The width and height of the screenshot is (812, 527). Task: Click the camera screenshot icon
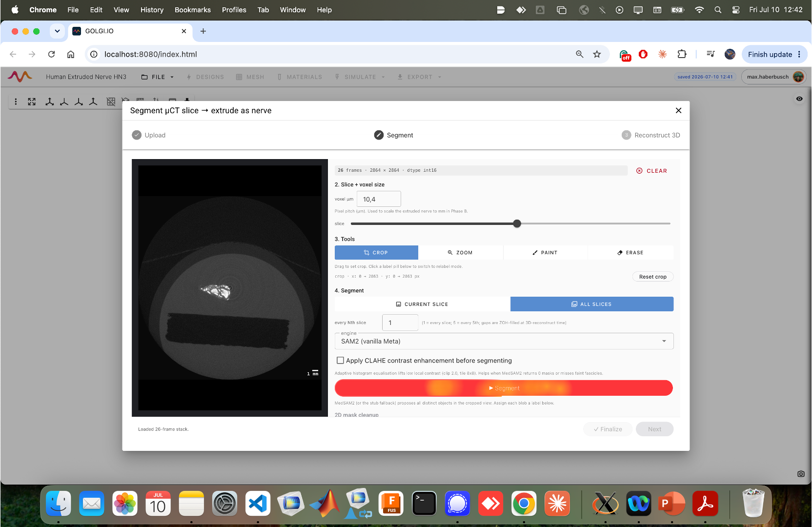[x=801, y=474]
